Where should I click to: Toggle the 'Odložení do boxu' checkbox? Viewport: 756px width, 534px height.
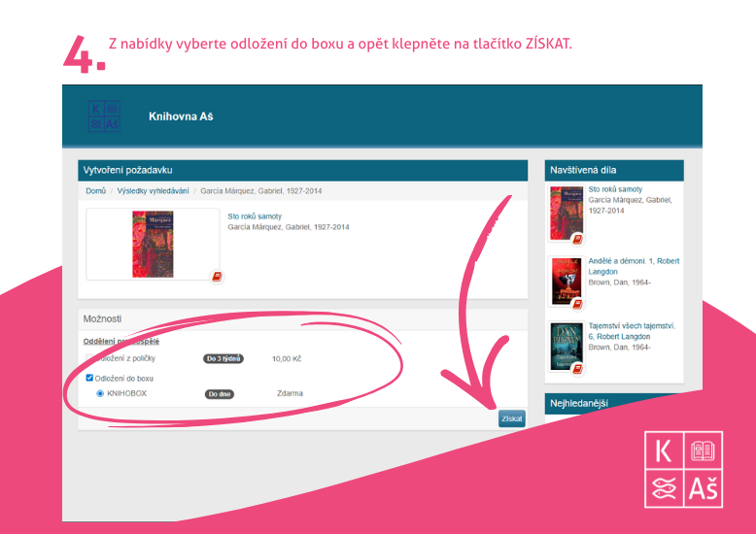[90, 379]
